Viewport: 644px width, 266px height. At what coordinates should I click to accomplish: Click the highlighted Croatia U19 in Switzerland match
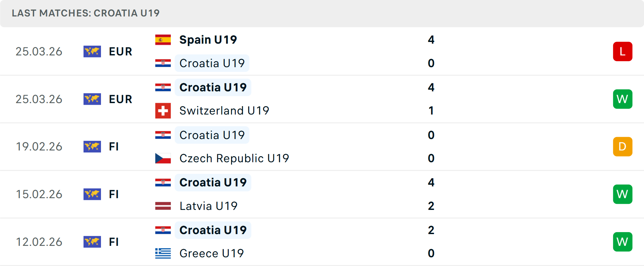click(x=213, y=87)
